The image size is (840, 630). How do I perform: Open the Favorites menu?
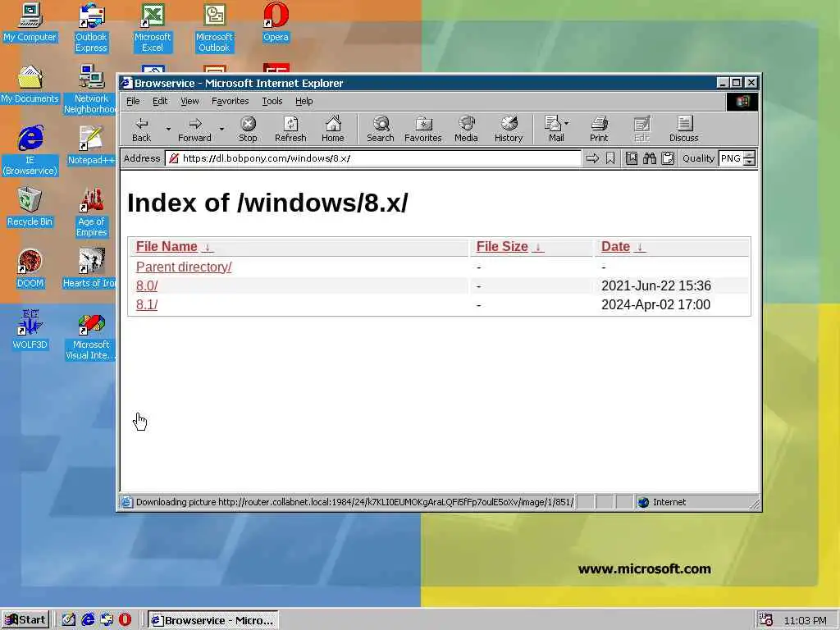coord(230,101)
